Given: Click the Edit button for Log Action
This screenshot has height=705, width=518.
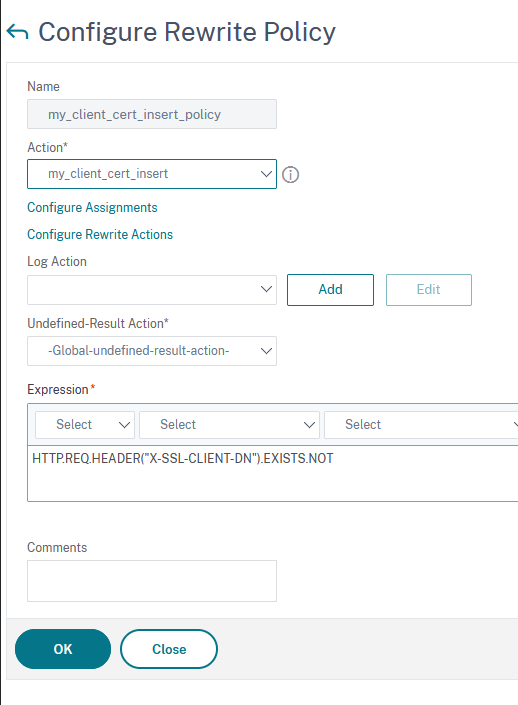Looking at the screenshot, I should pos(429,290).
